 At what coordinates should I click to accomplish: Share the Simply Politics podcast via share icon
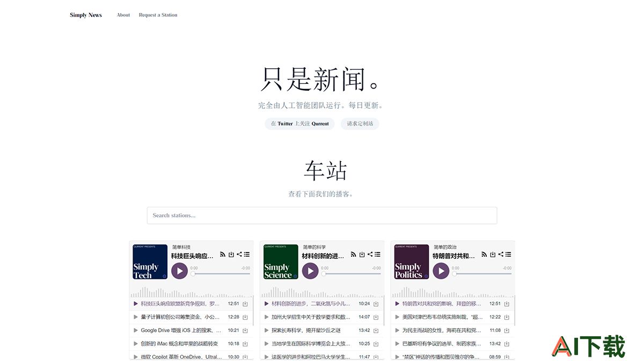501,255
